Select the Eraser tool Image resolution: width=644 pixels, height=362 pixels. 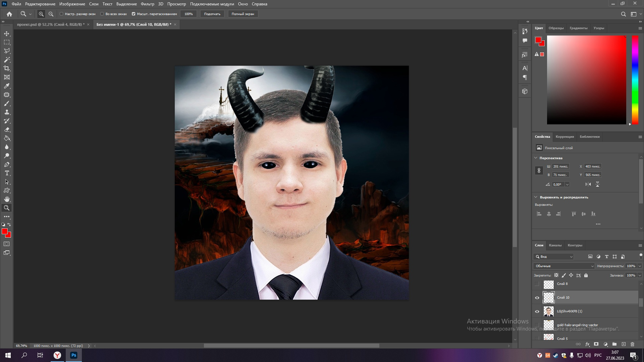(x=7, y=130)
